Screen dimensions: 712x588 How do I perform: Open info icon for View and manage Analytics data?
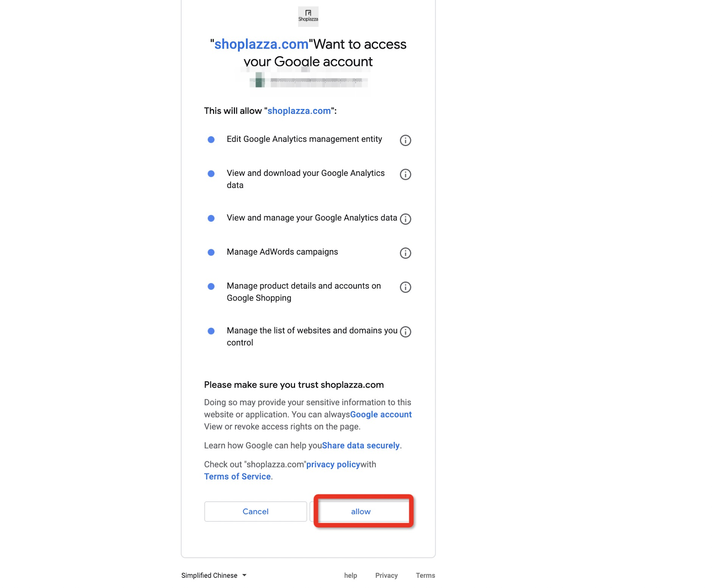tap(405, 219)
